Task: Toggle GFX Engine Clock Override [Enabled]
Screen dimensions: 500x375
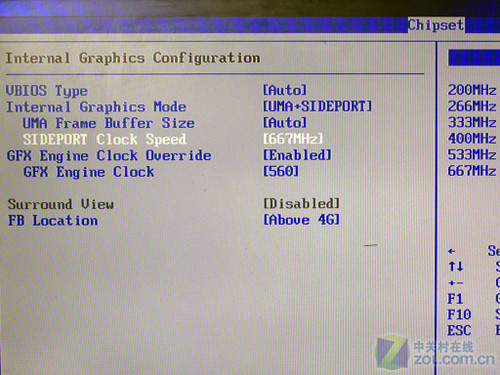Action: point(297,155)
